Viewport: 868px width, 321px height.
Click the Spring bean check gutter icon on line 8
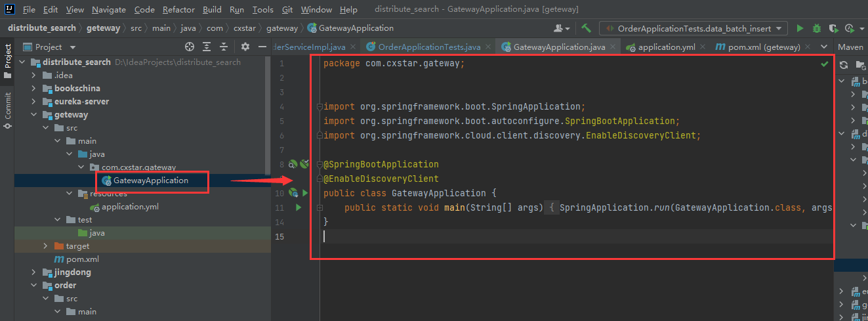click(x=304, y=163)
